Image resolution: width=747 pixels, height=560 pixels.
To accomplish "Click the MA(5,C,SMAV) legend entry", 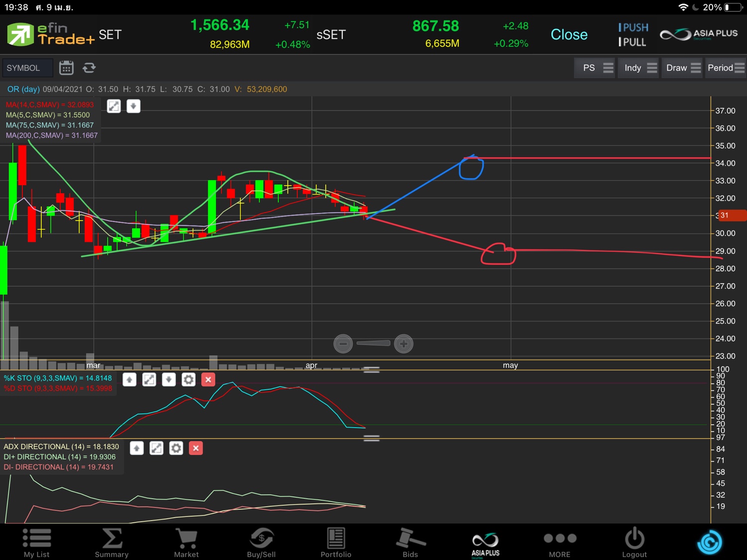I will pos(48,115).
